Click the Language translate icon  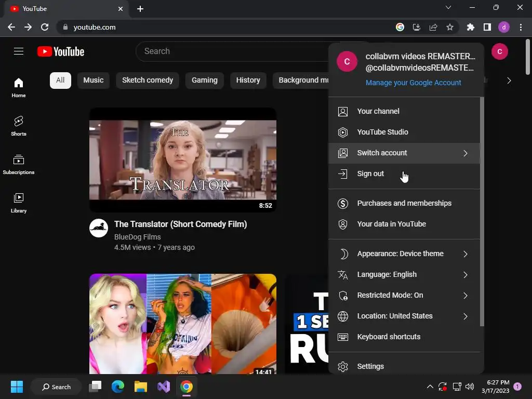pos(343,274)
